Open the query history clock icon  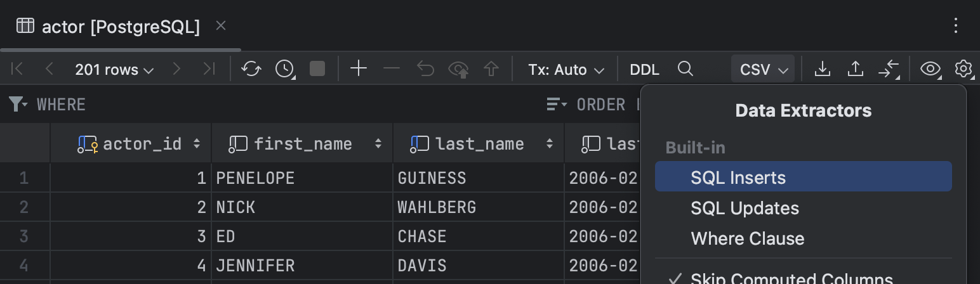[x=284, y=69]
